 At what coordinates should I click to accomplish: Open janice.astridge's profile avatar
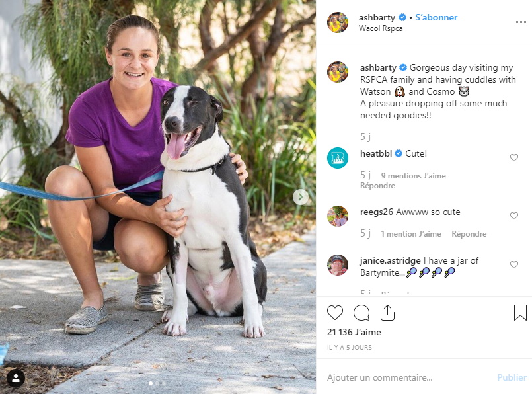pyautogui.click(x=338, y=265)
